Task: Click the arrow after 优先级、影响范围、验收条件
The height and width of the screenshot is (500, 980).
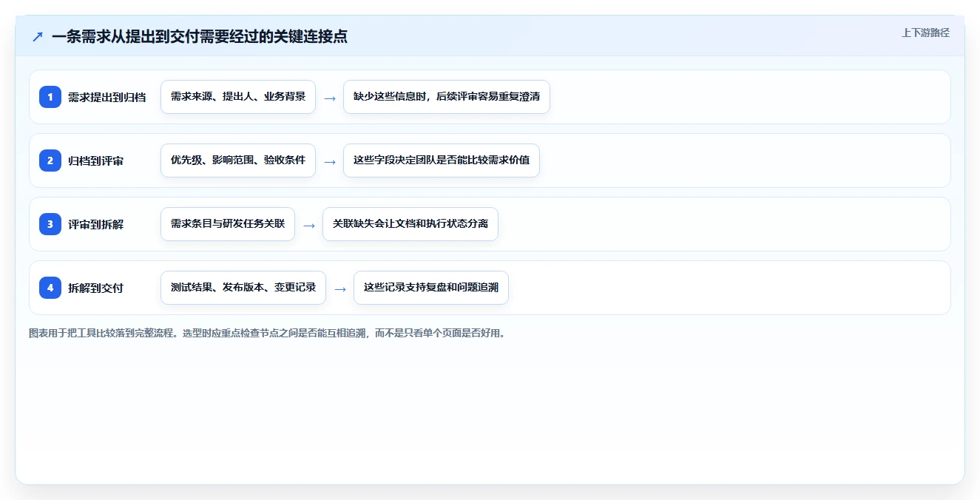Action: point(330,161)
